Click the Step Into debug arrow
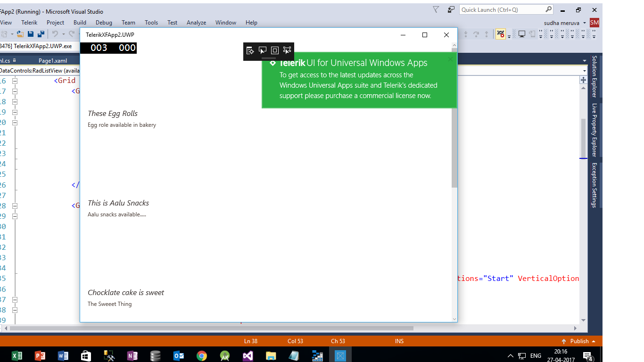The height and width of the screenshot is (362, 644). pyautogui.click(x=466, y=34)
